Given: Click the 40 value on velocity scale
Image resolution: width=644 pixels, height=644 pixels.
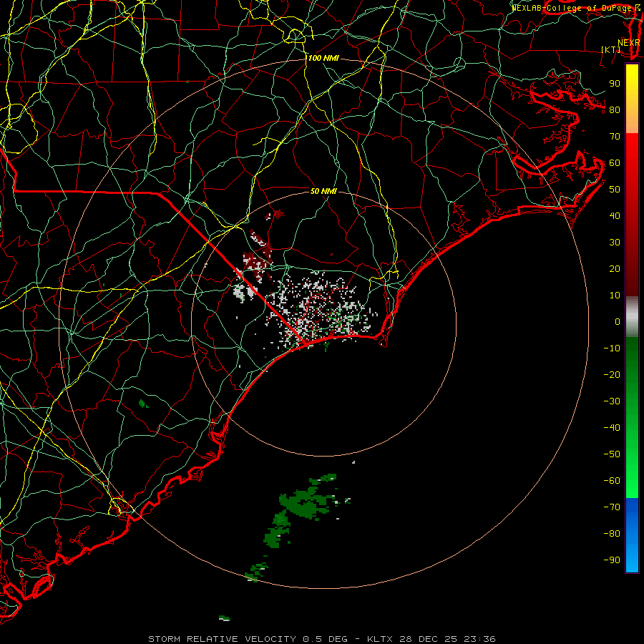Looking at the screenshot, I should tap(615, 216).
